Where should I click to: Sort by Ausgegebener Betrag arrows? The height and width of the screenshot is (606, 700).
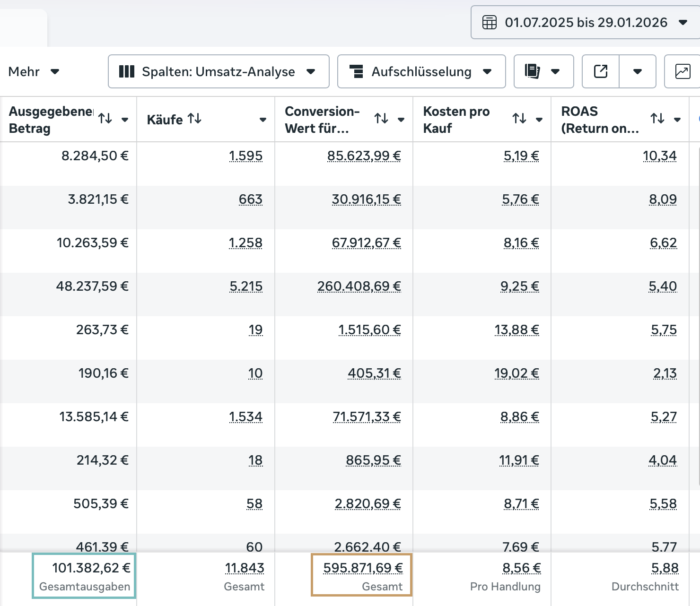click(x=105, y=118)
